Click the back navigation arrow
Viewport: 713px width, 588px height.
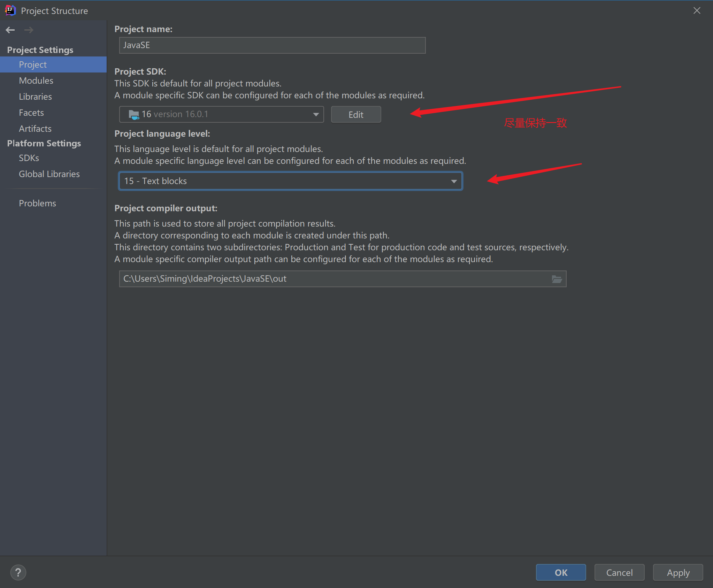[10, 30]
